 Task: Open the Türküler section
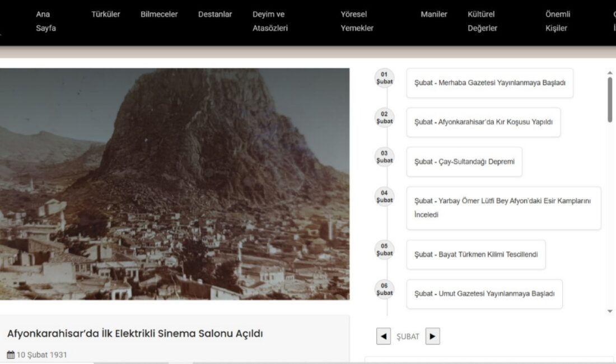105,14
